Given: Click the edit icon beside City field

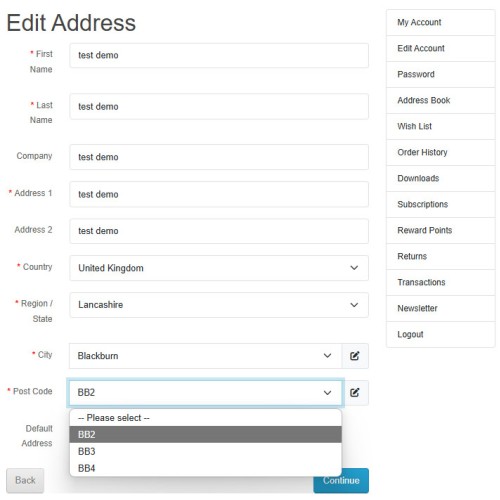Looking at the screenshot, I should 355,356.
